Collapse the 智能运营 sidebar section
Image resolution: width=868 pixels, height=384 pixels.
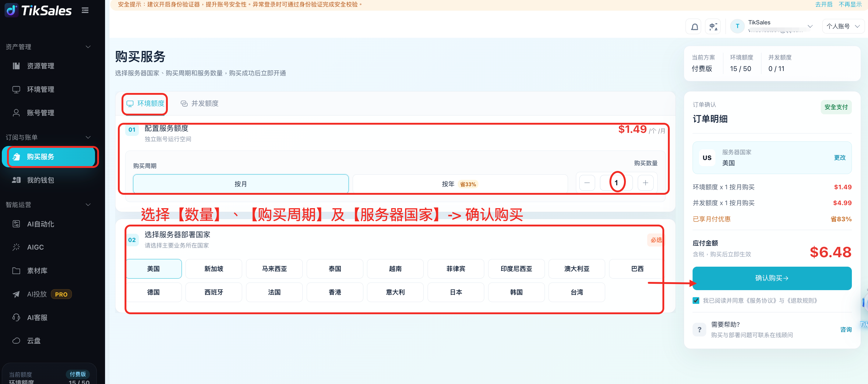(x=88, y=204)
